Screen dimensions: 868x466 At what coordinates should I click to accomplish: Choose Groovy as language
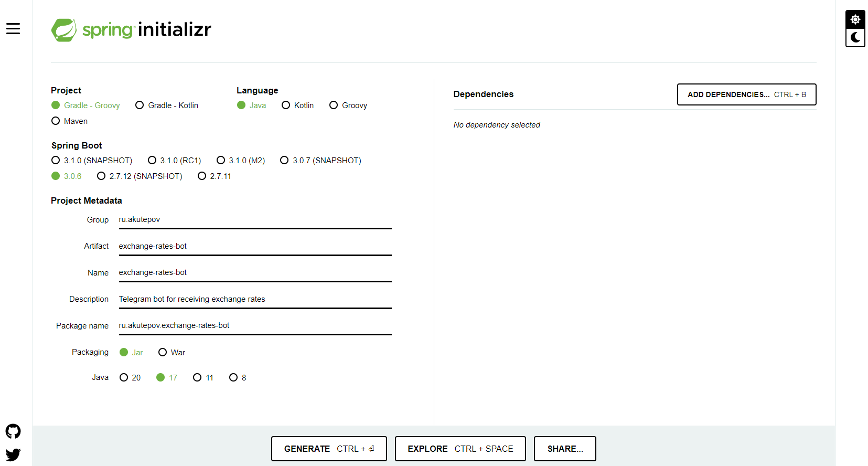(348, 105)
